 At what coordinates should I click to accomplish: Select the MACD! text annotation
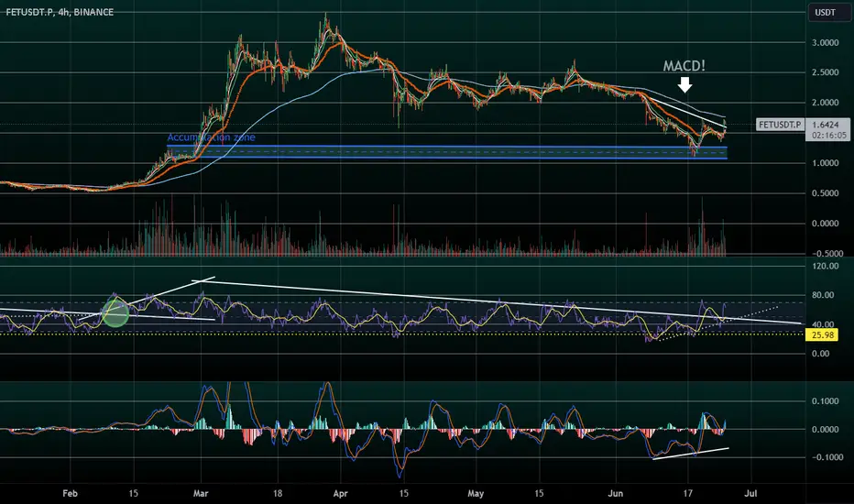pos(684,66)
